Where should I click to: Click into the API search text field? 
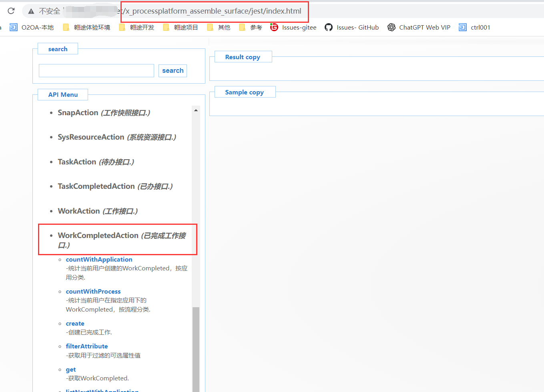pos(96,70)
